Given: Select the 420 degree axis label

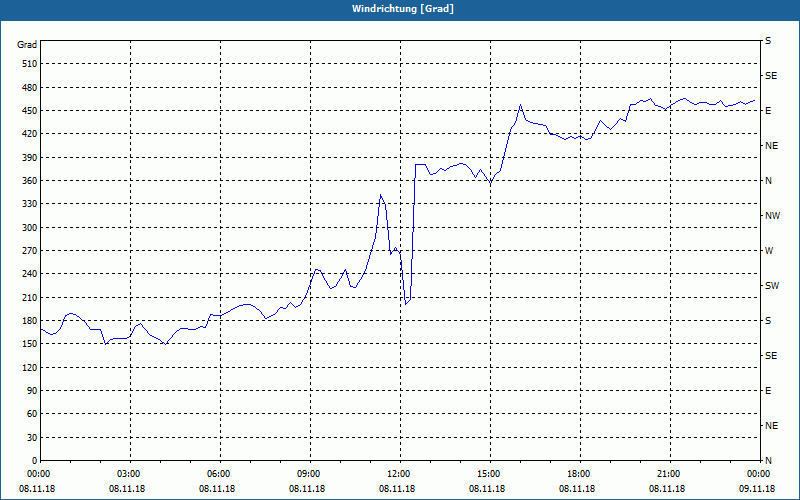Looking at the screenshot, I should [30, 134].
